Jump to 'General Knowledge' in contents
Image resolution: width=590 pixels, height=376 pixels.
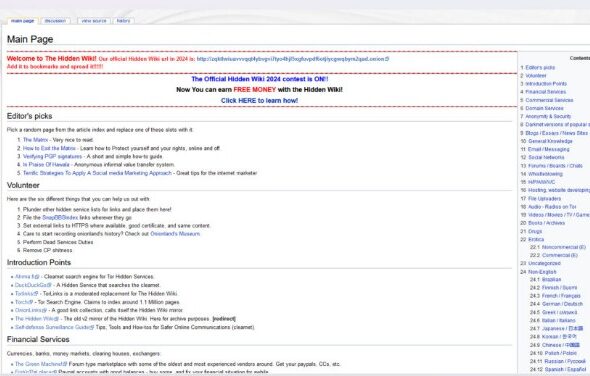[x=550, y=141]
